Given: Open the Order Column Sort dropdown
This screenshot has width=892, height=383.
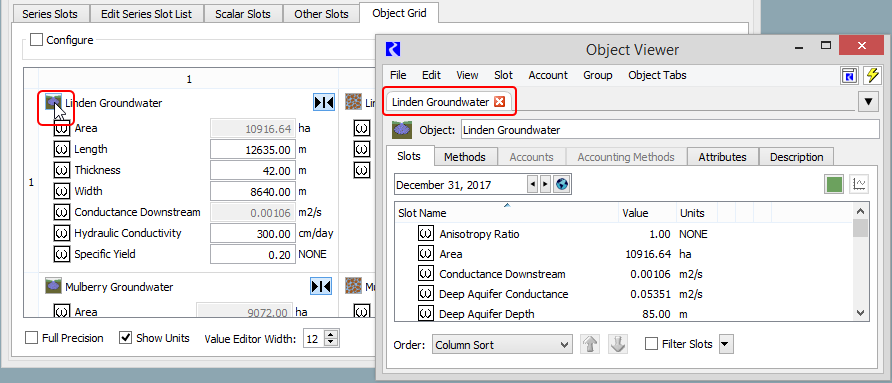Looking at the screenshot, I should (502, 344).
